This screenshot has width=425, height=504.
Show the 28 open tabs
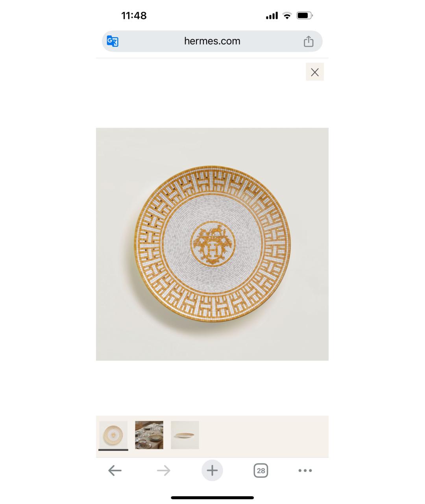[261, 471]
